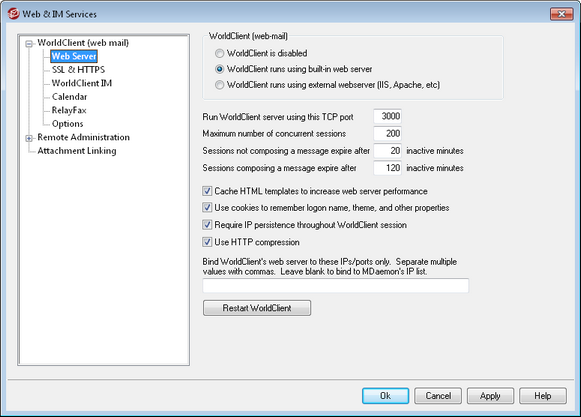Select Attachment Linking in the tree

tap(77, 151)
